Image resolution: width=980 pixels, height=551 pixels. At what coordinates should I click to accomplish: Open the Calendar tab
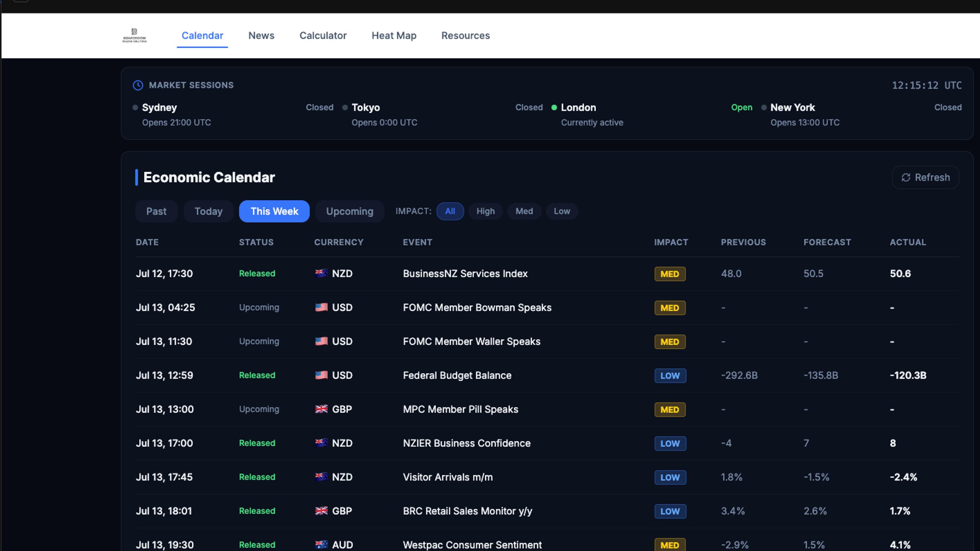pos(202,36)
